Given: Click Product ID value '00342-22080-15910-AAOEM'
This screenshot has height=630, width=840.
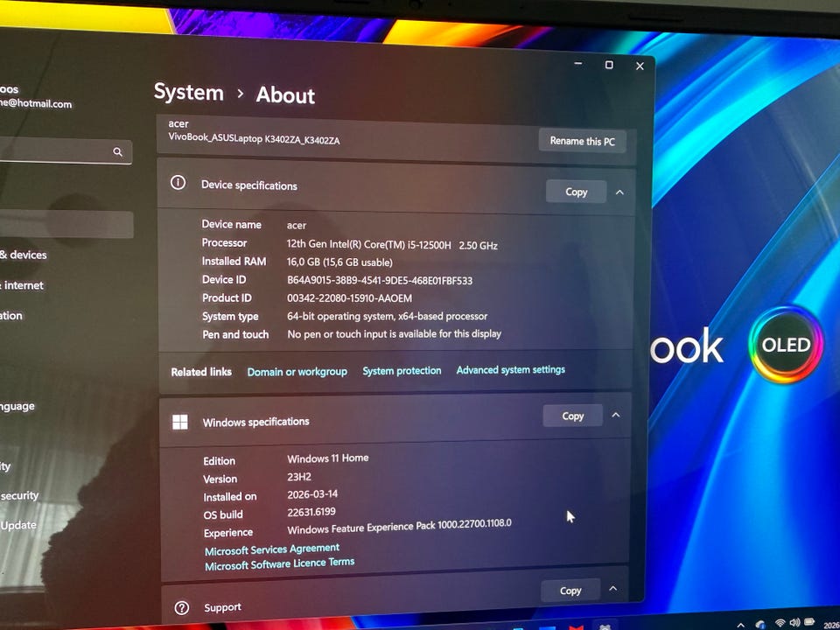Looking at the screenshot, I should [x=350, y=298].
